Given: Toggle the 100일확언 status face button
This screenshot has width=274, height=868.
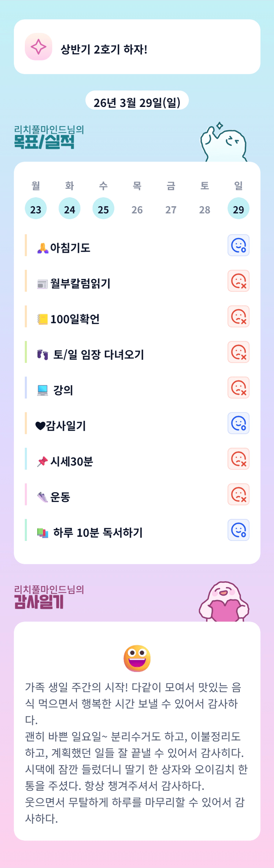Looking at the screenshot, I should coord(238,316).
